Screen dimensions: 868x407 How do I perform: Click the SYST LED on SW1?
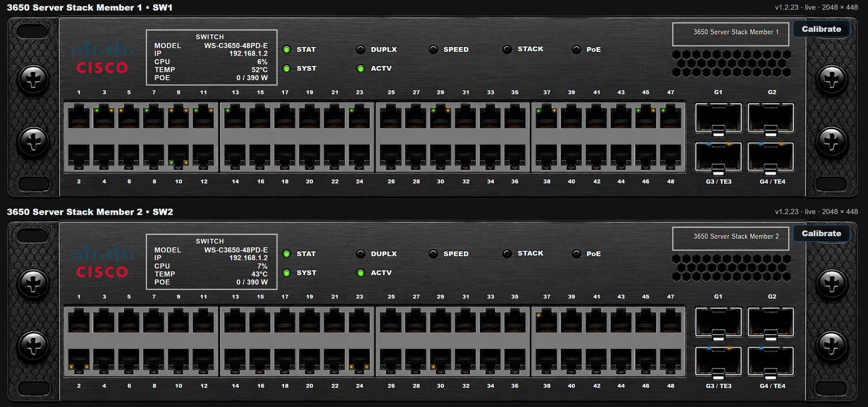pos(287,69)
